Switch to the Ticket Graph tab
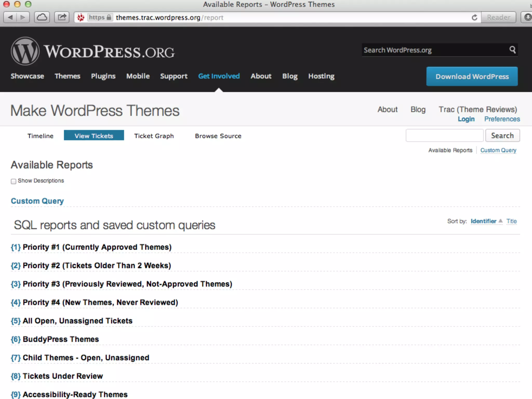 tap(154, 136)
